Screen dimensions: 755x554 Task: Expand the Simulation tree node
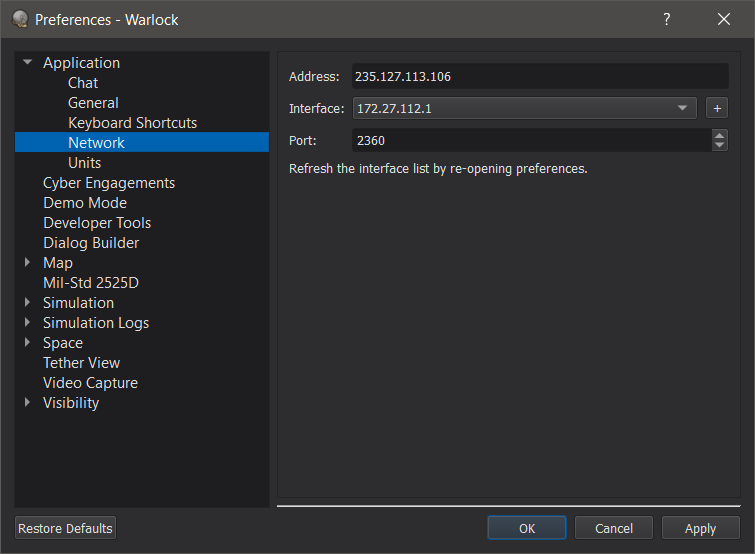[x=27, y=302]
